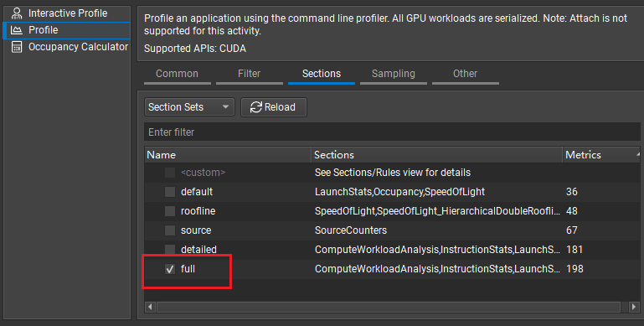Switch to the Common tab
Image resolution: width=644 pixels, height=326 pixels.
[x=177, y=74]
